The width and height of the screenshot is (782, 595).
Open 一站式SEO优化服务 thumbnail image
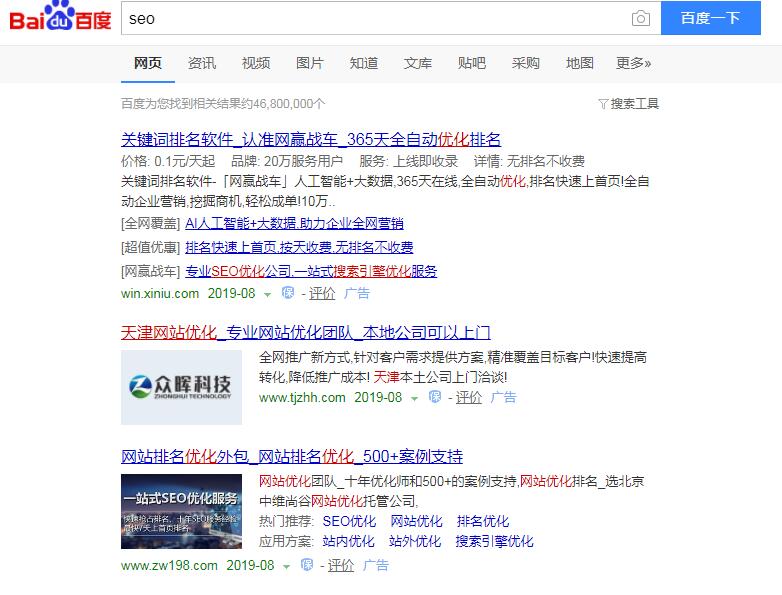point(182,511)
